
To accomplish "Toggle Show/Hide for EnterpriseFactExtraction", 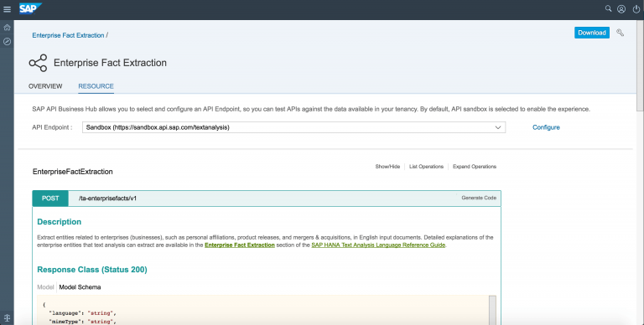I will click(387, 167).
